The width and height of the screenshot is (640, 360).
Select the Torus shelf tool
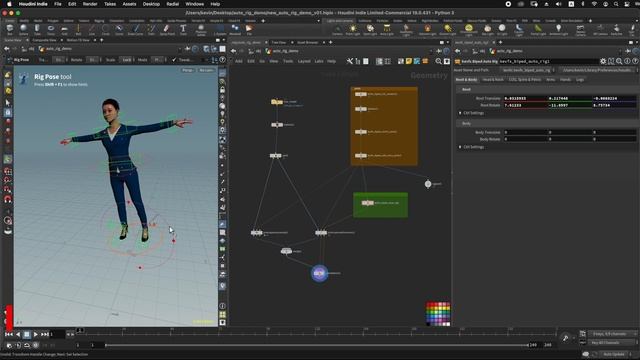point(51,29)
